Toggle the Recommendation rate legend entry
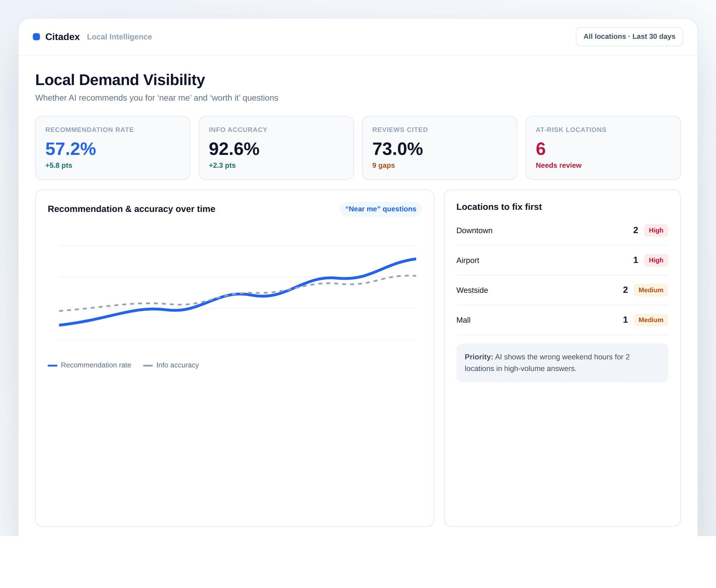 click(89, 365)
